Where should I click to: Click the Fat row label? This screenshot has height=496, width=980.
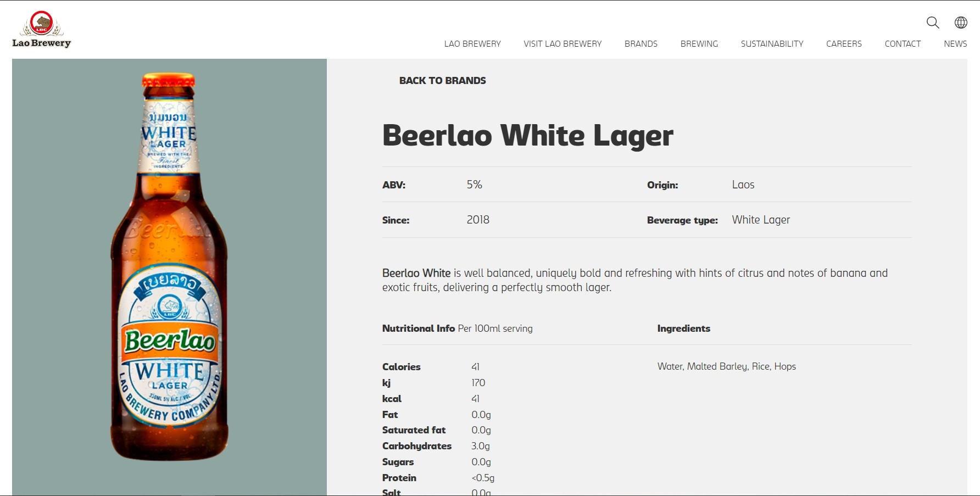pyautogui.click(x=390, y=415)
